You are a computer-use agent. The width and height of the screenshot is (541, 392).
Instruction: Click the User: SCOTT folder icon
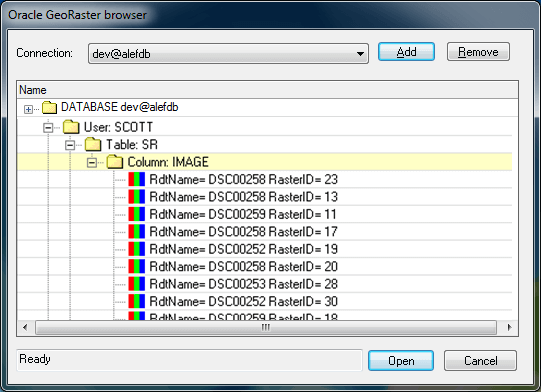[x=71, y=127]
